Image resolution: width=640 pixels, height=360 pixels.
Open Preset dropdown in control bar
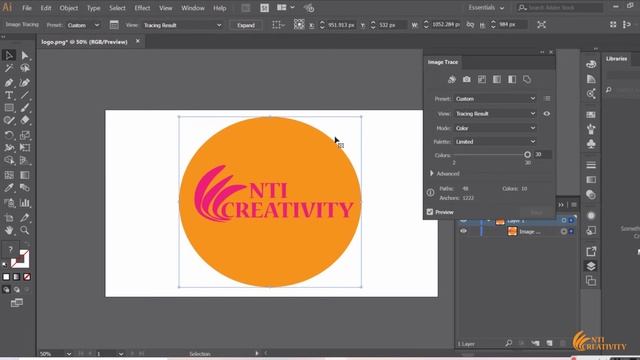pos(83,25)
